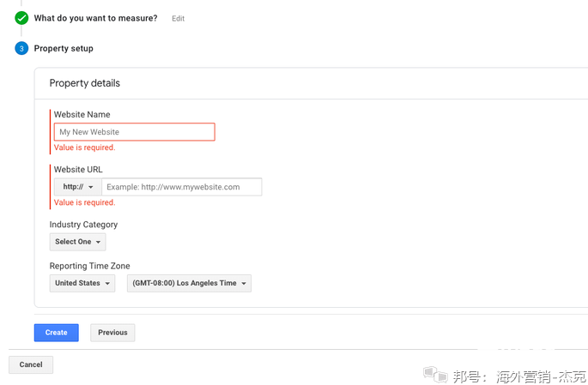
Task: Click the error message under Website URL
Action: (84, 203)
